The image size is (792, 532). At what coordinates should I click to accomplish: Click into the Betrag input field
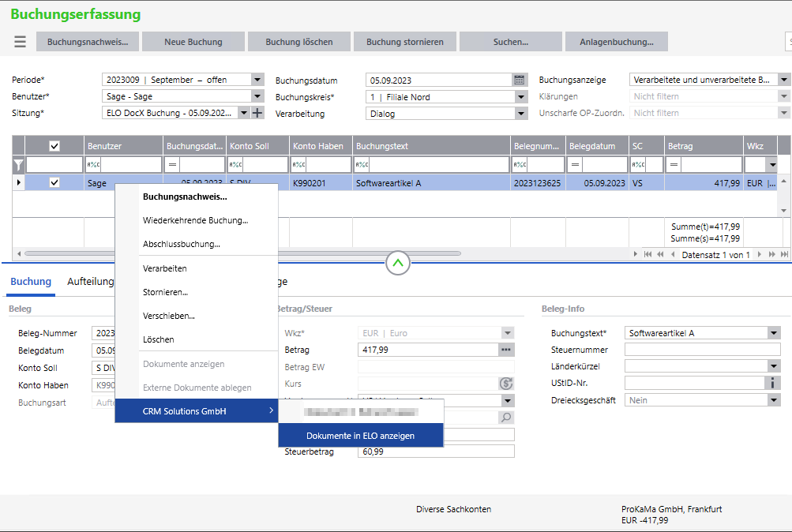click(428, 350)
